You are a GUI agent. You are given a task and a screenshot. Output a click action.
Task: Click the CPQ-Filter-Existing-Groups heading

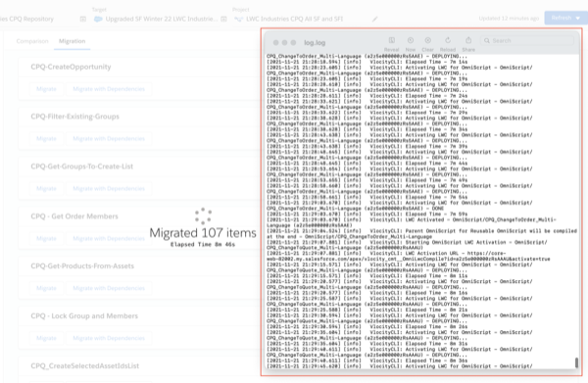pos(75,117)
